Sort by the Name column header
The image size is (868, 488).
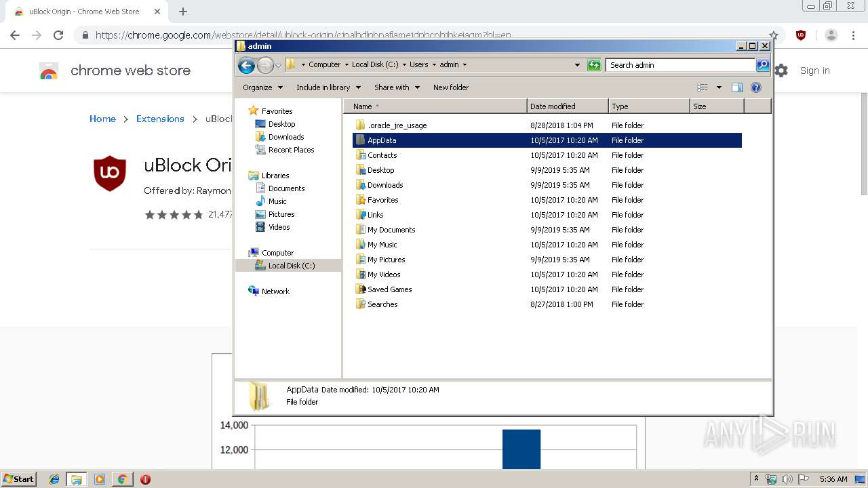pos(435,106)
